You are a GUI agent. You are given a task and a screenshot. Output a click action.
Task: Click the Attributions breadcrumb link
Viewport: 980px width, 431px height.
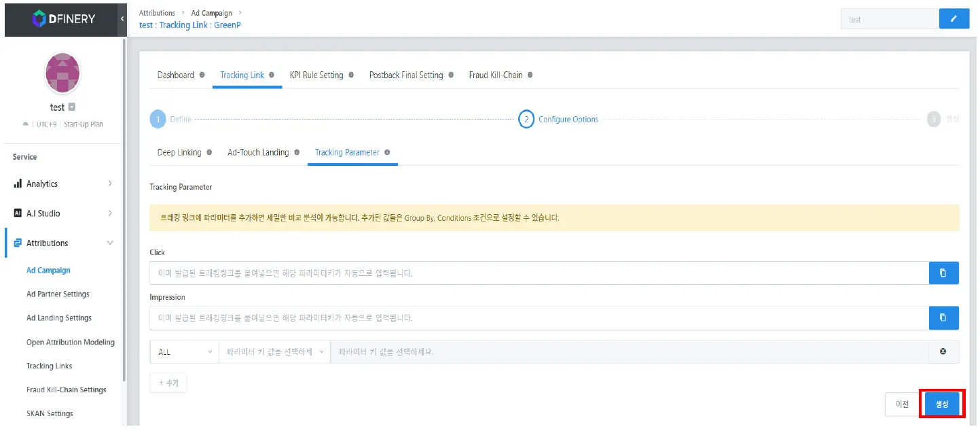(x=157, y=13)
